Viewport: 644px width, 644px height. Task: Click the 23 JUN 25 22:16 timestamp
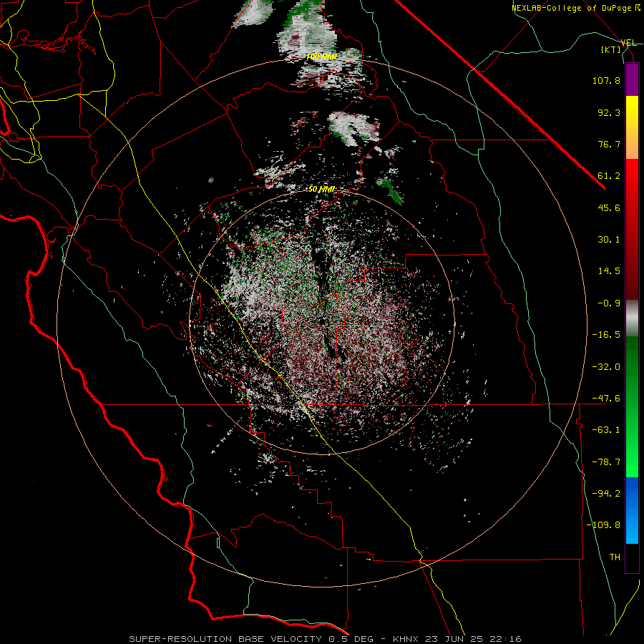tap(472, 639)
